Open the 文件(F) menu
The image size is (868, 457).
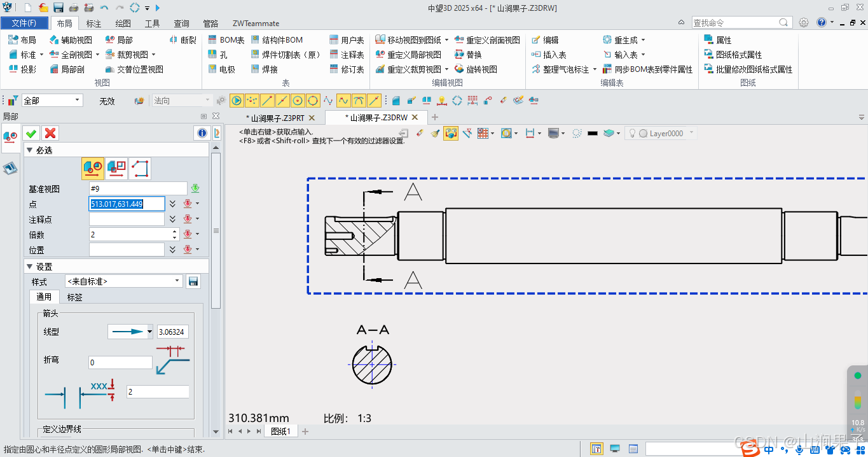pyautogui.click(x=24, y=23)
